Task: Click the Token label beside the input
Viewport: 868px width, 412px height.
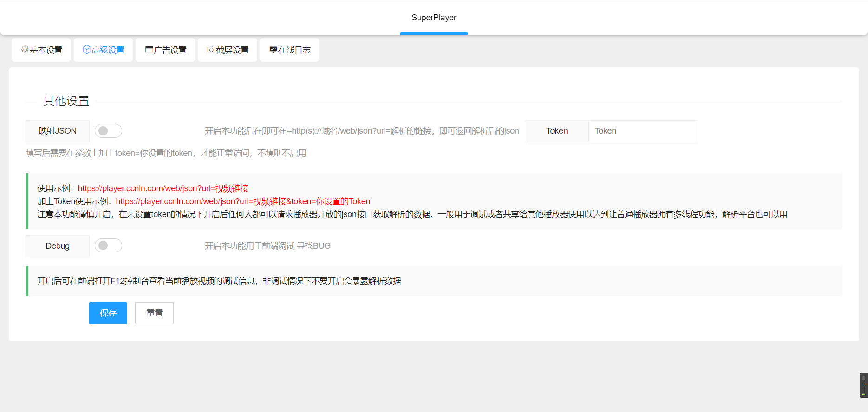Action: [x=557, y=131]
